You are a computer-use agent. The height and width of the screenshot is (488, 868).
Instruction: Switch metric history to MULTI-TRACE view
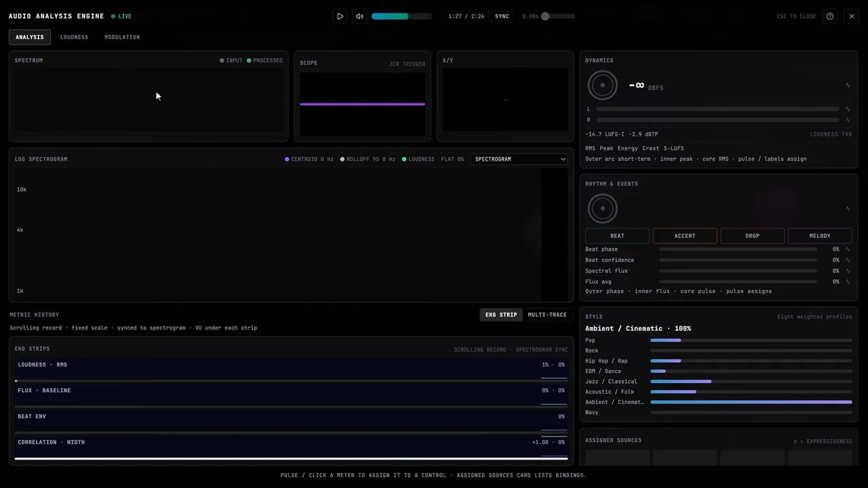coord(547,314)
